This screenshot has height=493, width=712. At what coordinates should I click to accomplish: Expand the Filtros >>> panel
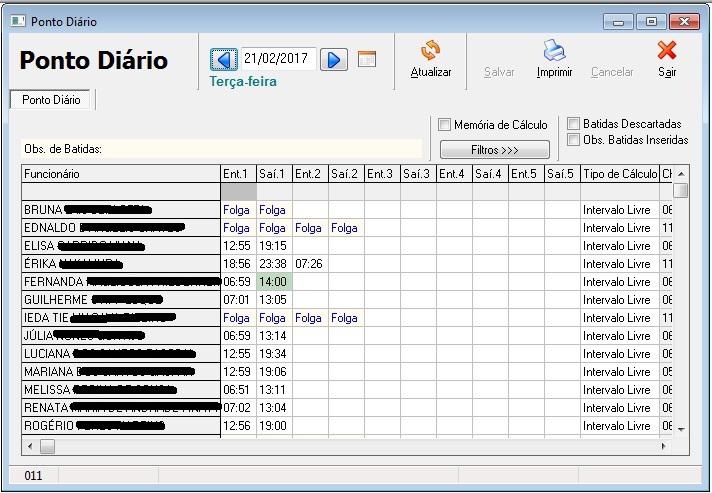click(x=495, y=150)
